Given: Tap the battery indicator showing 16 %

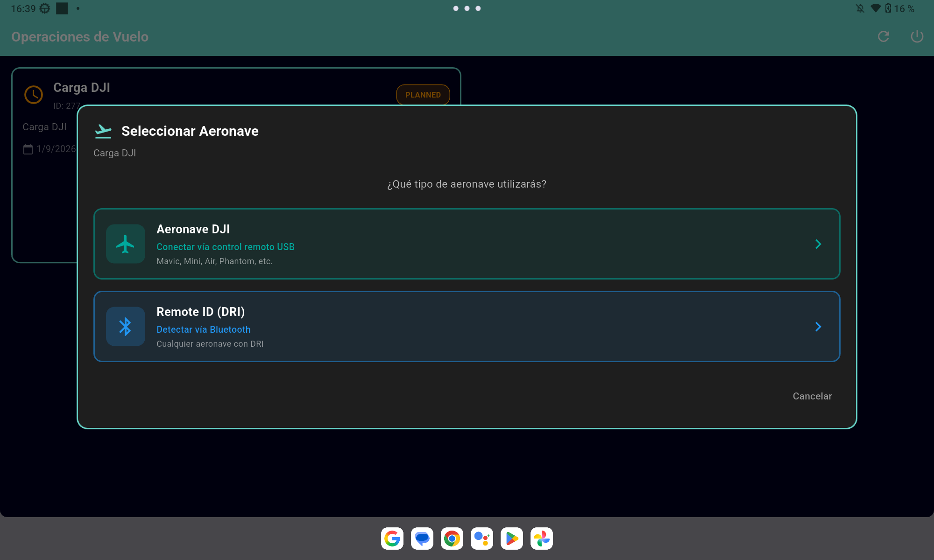Looking at the screenshot, I should [899, 8].
